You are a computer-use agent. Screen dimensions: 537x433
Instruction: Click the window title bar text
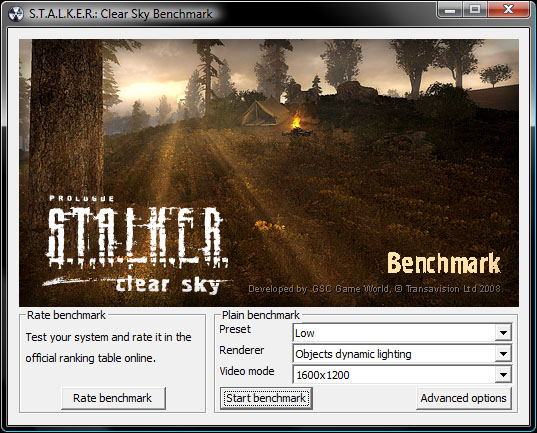(x=121, y=14)
